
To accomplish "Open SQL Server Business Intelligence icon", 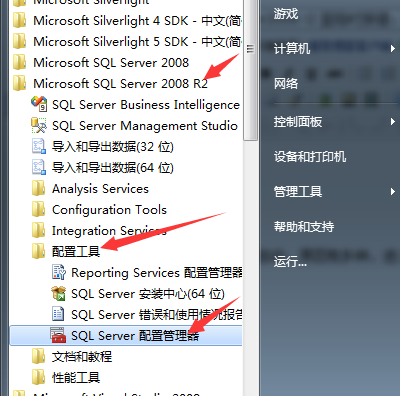I will pyautogui.click(x=39, y=104).
